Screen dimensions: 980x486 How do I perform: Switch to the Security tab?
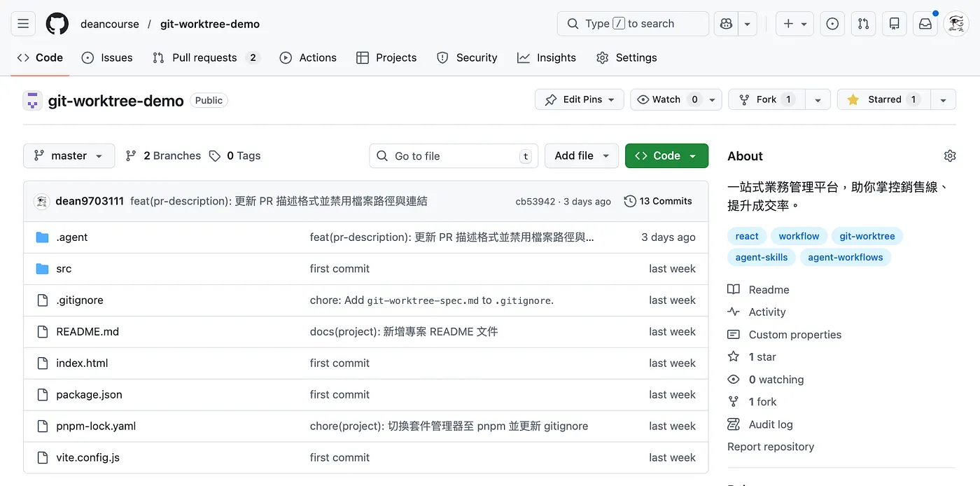[x=467, y=57]
